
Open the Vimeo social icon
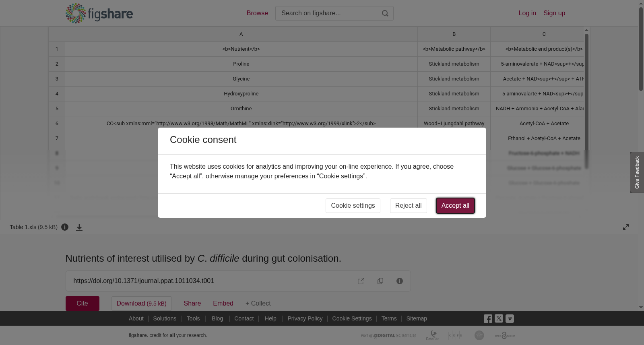[510, 318]
